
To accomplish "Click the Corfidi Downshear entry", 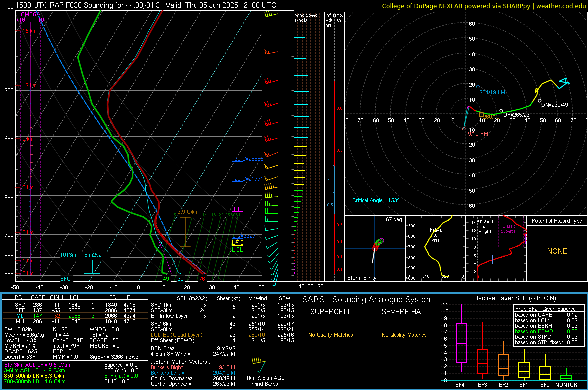I will (x=193, y=378).
